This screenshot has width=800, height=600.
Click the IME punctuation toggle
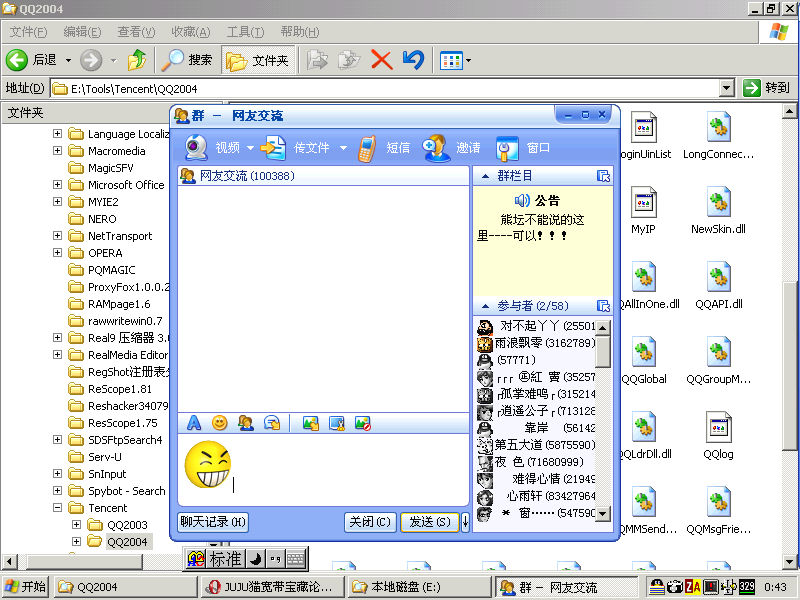[x=276, y=559]
